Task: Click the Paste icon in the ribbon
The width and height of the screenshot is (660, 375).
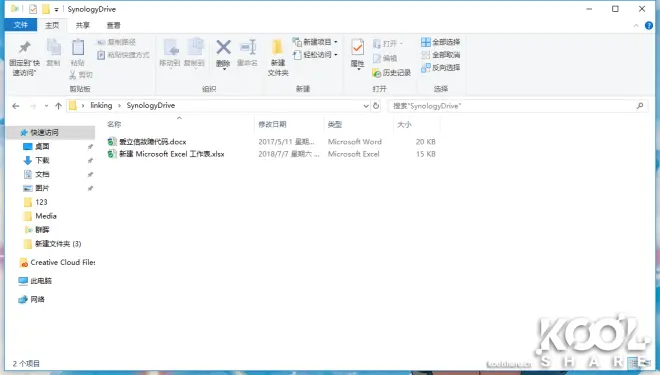Action: pyautogui.click(x=78, y=47)
